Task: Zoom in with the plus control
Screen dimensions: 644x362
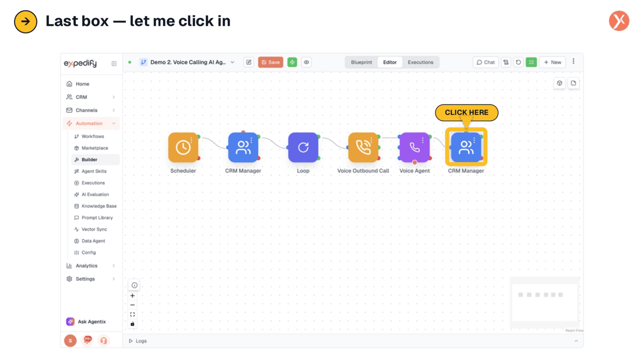Action: (x=132, y=296)
